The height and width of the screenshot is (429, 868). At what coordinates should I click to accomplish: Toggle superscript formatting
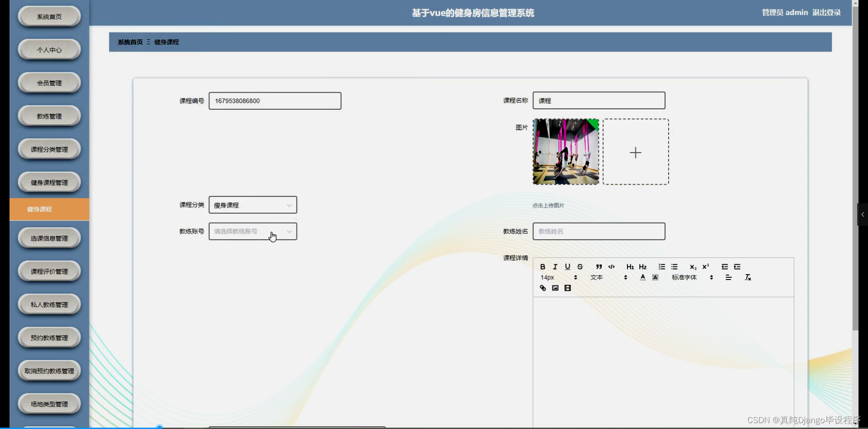coord(706,266)
